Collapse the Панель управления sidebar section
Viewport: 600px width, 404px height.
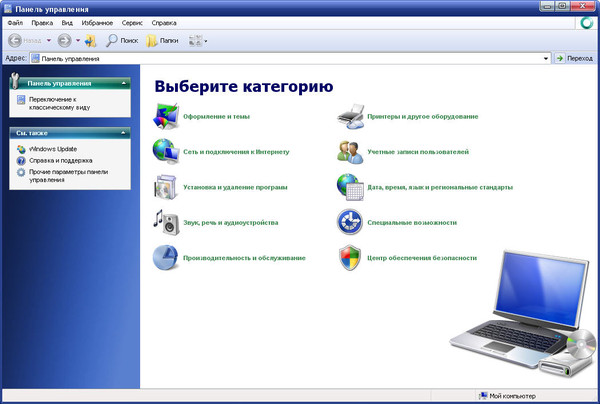[x=124, y=83]
